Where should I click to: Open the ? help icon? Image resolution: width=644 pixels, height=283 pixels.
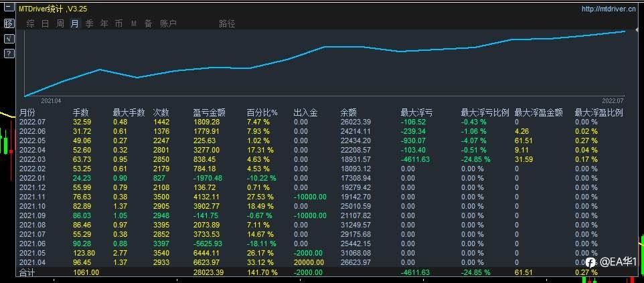[9, 54]
